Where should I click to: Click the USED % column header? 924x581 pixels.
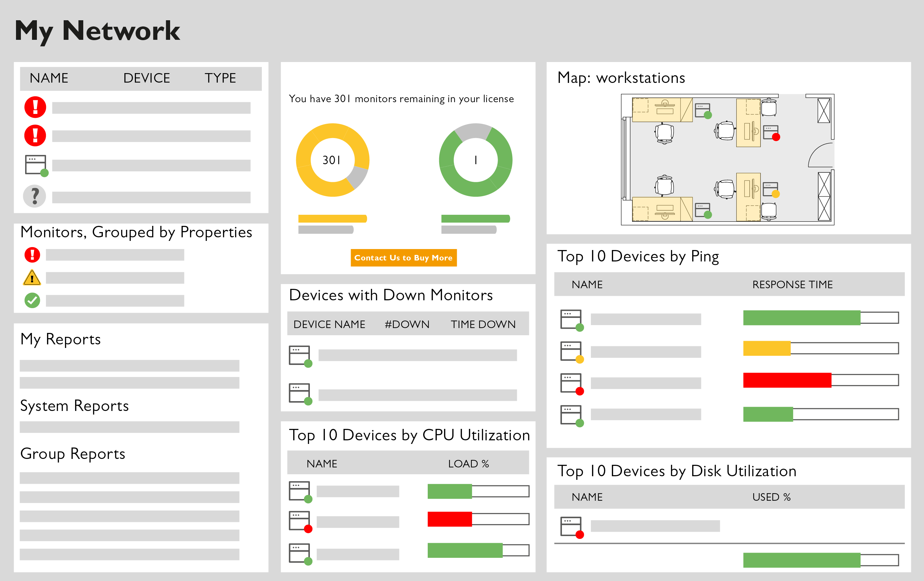tap(771, 497)
